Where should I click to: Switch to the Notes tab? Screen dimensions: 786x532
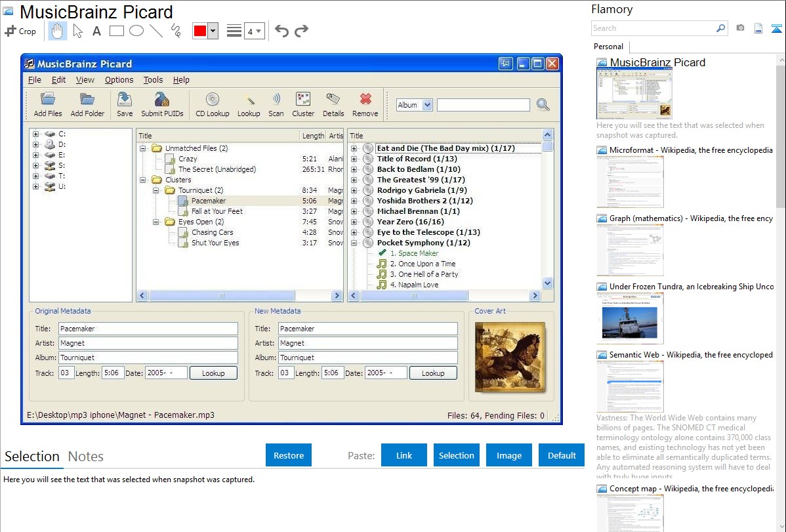[x=86, y=457]
